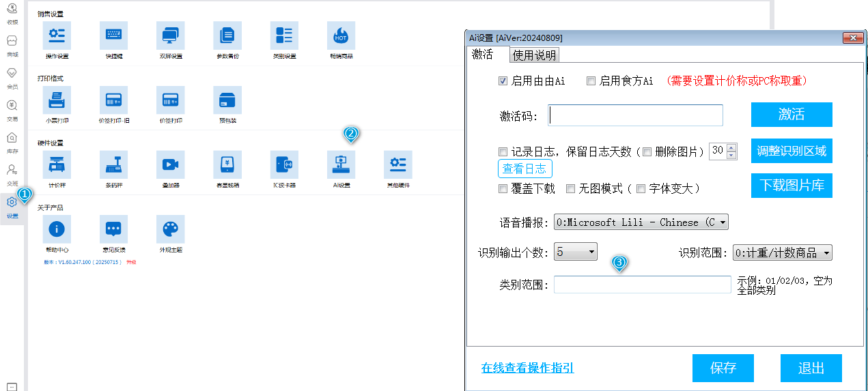Click the red 升级 upgrade link
This screenshot has height=391, width=868.
tap(131, 262)
